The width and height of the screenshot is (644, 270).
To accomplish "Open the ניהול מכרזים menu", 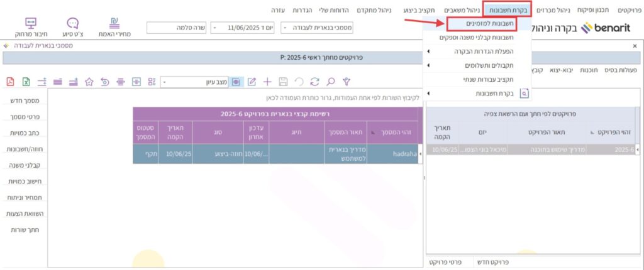I will click(554, 10).
